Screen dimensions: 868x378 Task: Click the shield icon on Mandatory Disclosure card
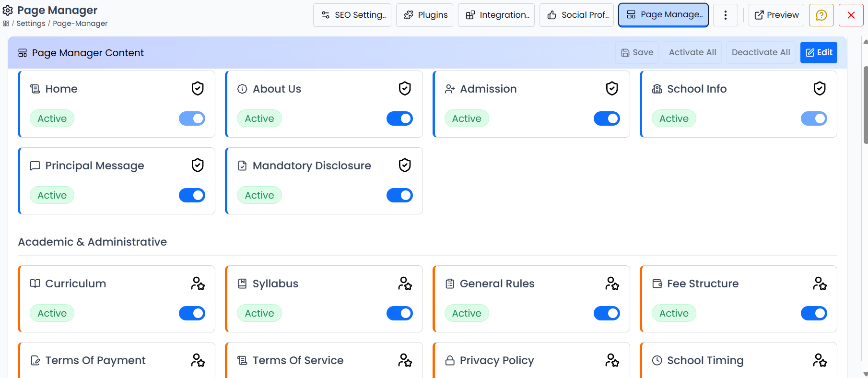point(405,165)
